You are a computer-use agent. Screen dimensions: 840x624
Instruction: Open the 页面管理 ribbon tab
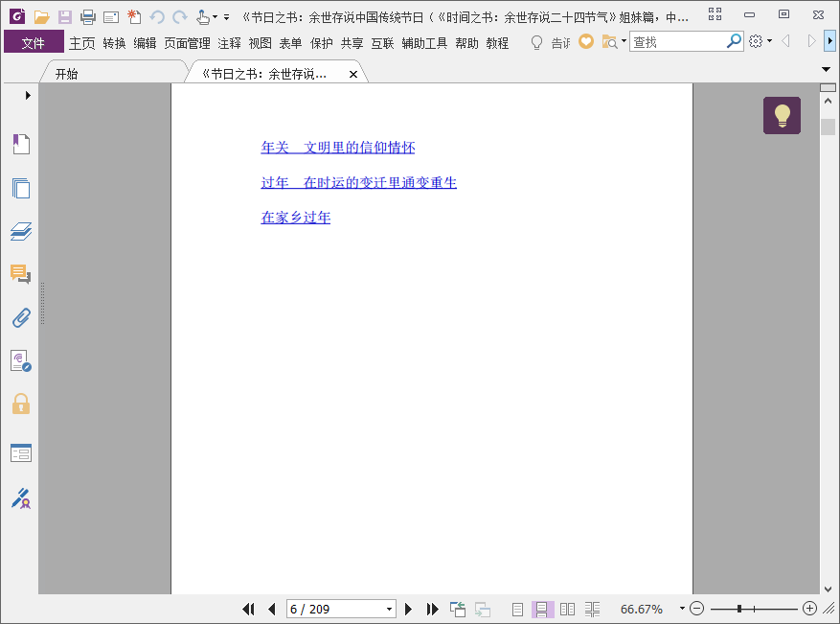pos(187,43)
